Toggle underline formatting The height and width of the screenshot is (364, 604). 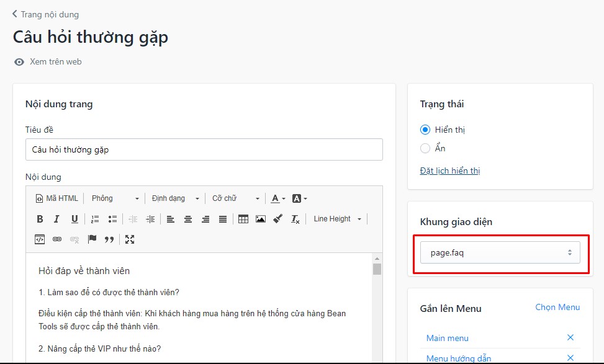point(74,219)
